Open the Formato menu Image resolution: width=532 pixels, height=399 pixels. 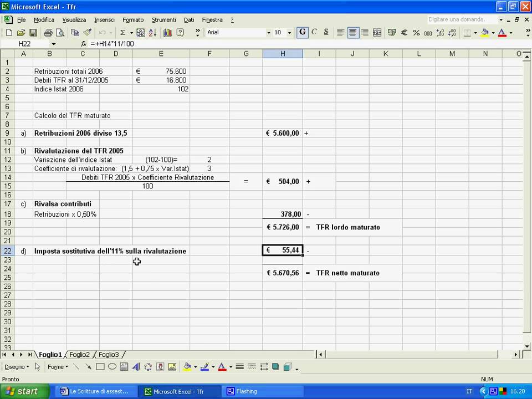point(133,20)
